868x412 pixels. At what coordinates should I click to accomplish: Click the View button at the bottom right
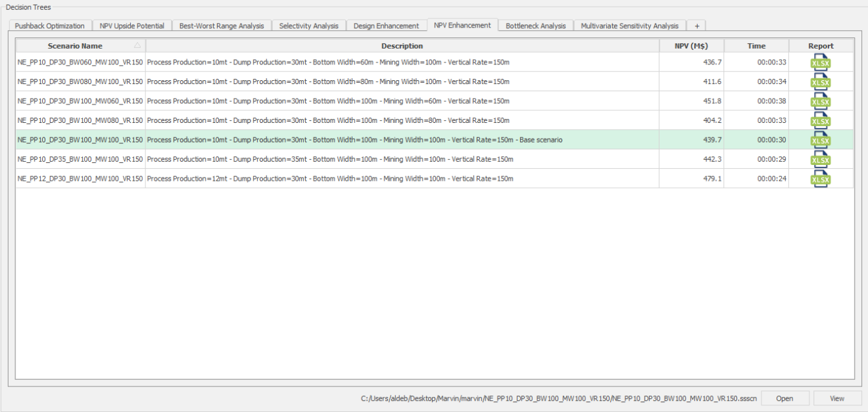(x=836, y=398)
